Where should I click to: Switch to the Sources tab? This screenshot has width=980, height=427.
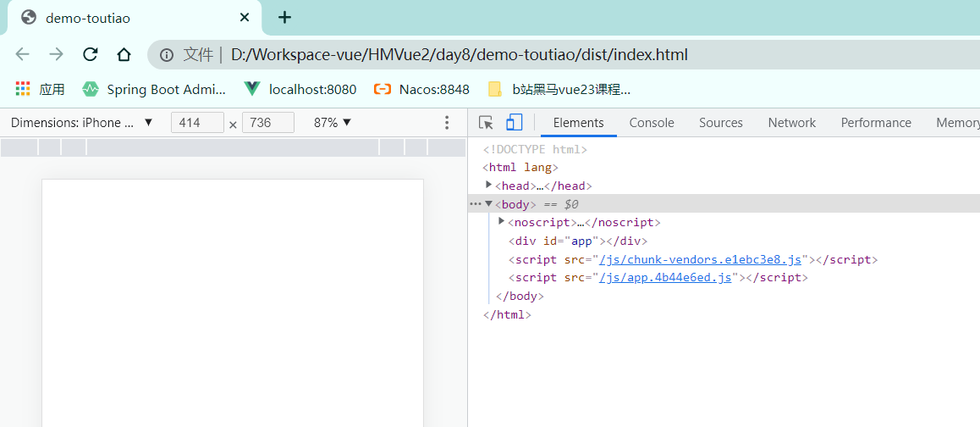721,123
